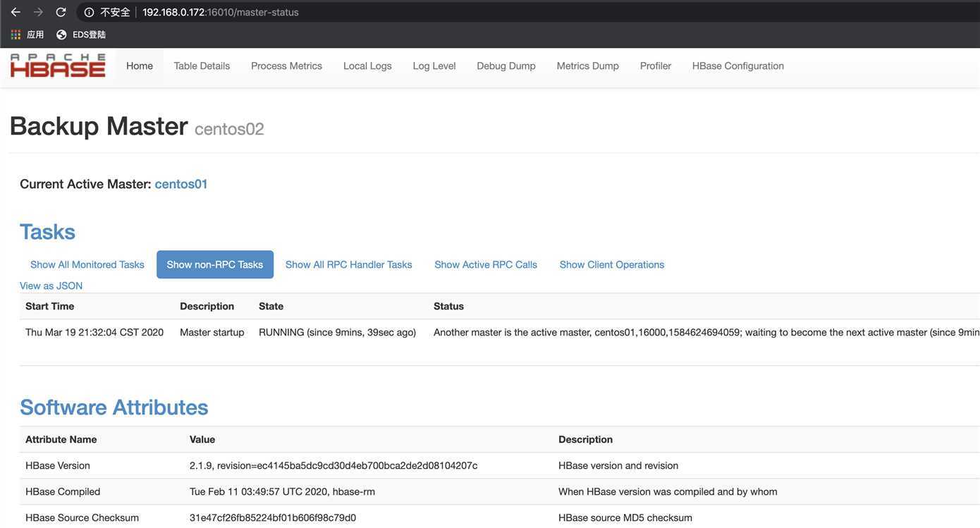Switch to Show Client Operations tab
The width and height of the screenshot is (980, 528).
click(612, 264)
